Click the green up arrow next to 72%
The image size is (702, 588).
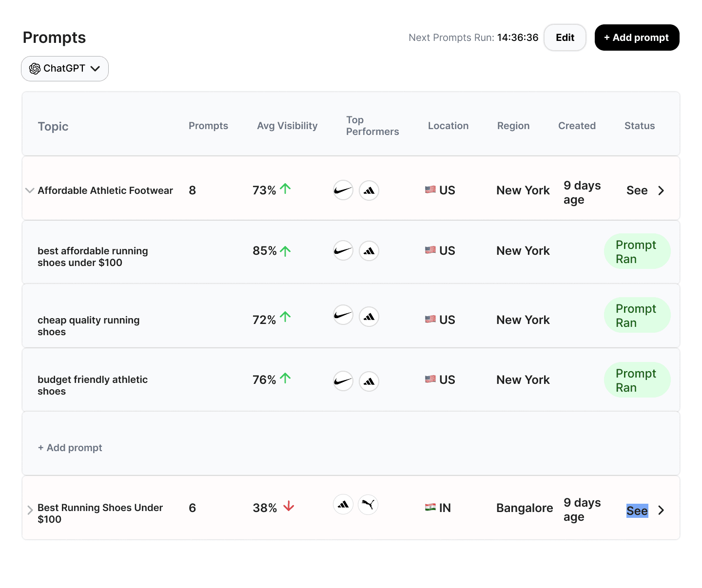(x=286, y=317)
